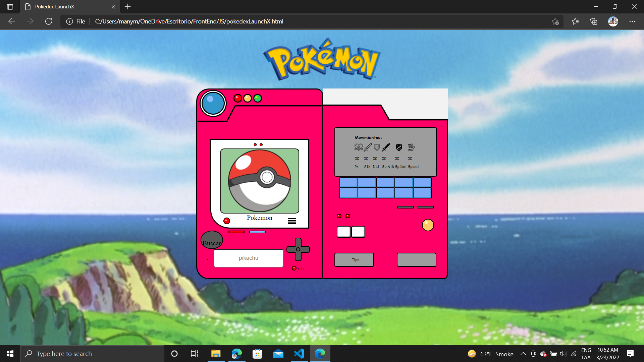Click the Defense outlined shield icon

coord(377,147)
